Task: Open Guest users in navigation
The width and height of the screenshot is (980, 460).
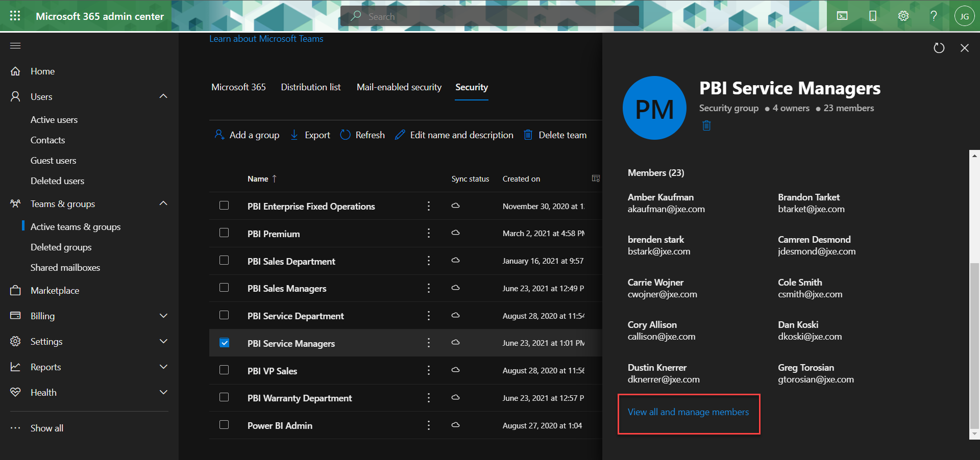Action: point(53,161)
